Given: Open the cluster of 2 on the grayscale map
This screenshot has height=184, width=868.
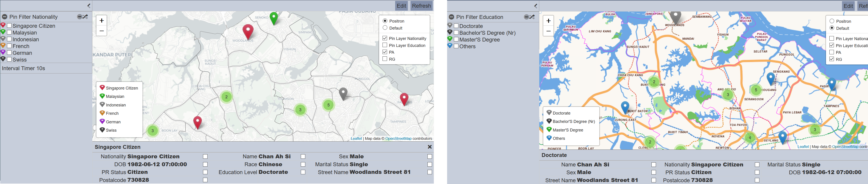Looking at the screenshot, I should point(226,97).
